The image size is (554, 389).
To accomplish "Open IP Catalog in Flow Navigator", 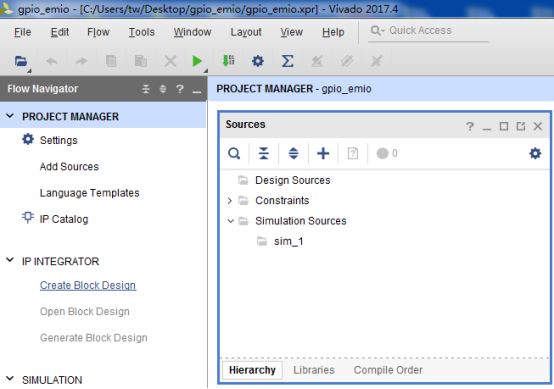I will pyautogui.click(x=64, y=219).
